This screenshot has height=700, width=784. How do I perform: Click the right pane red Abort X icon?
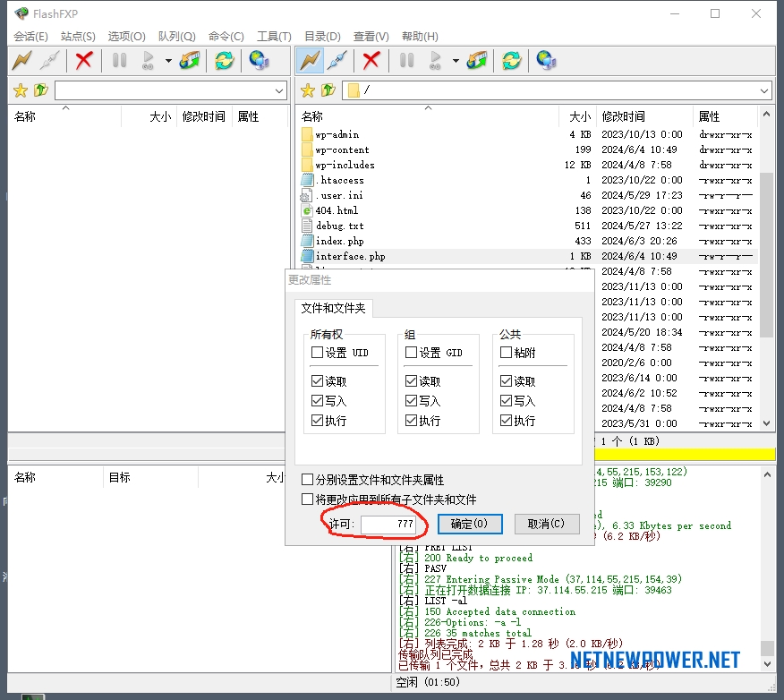click(371, 61)
